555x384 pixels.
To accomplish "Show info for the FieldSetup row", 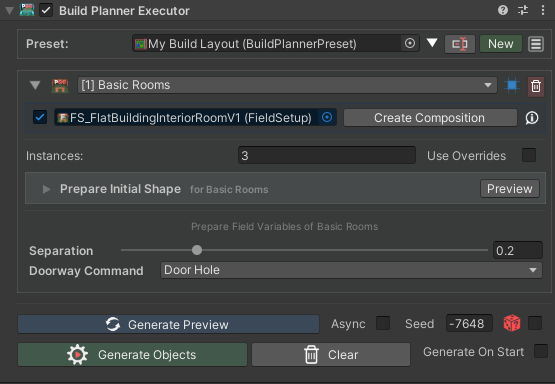I will pyautogui.click(x=532, y=118).
